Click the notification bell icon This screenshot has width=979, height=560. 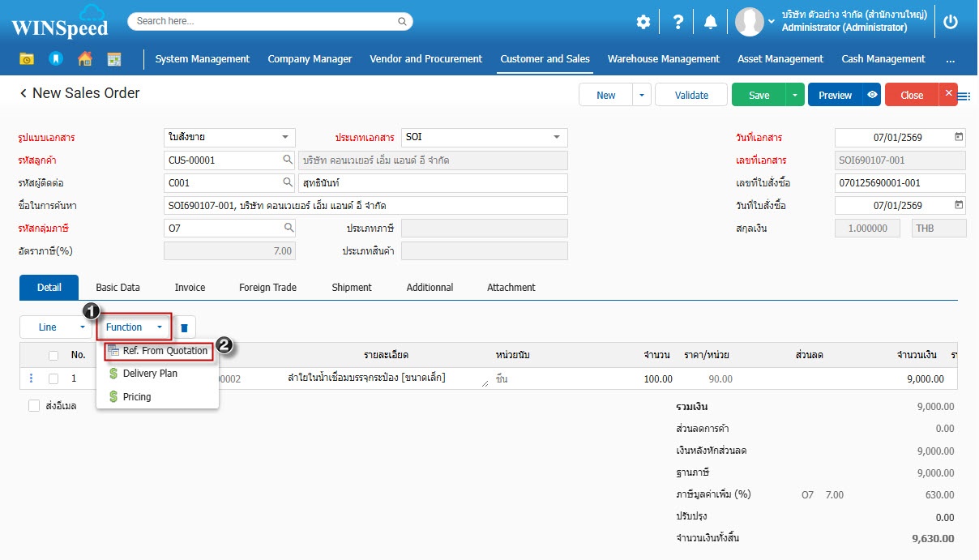click(710, 23)
